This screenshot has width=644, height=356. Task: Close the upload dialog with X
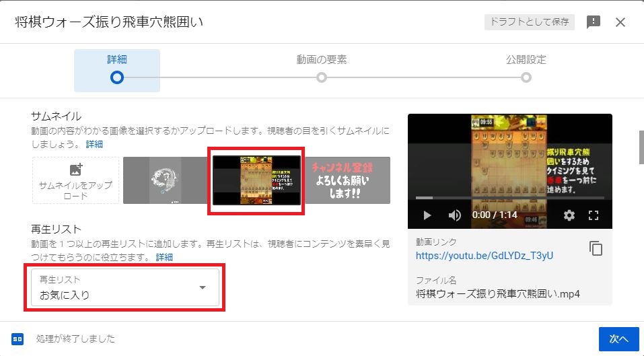pos(620,22)
